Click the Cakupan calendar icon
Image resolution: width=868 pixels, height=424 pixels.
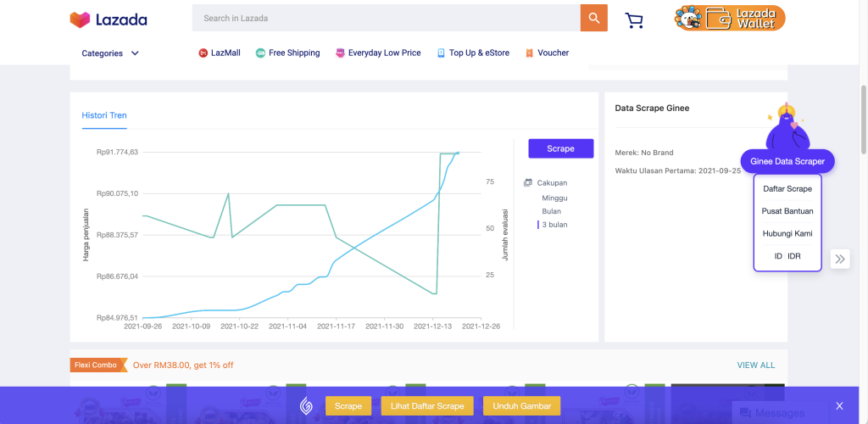click(x=528, y=182)
